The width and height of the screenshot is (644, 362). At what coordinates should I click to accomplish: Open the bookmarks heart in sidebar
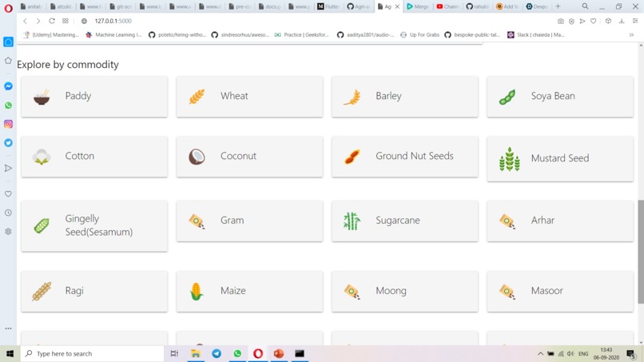(x=8, y=194)
